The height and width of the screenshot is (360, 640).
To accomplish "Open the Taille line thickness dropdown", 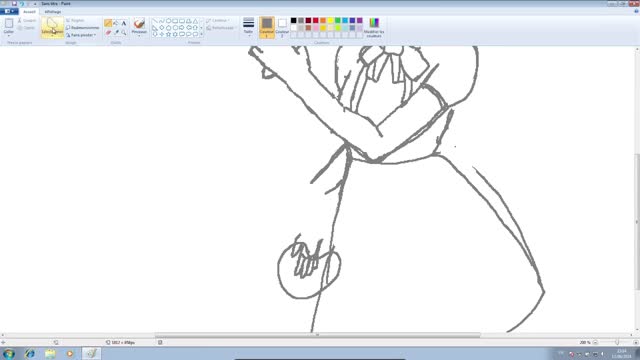I will pos(248,27).
